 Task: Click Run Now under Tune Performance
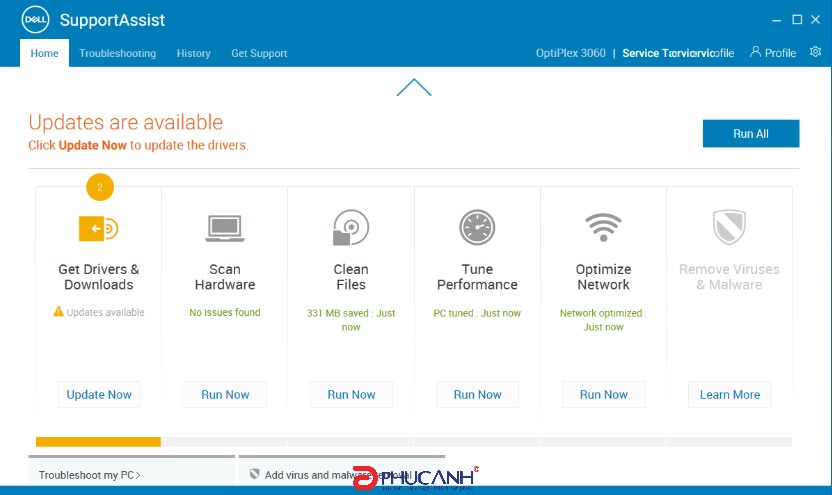478,395
